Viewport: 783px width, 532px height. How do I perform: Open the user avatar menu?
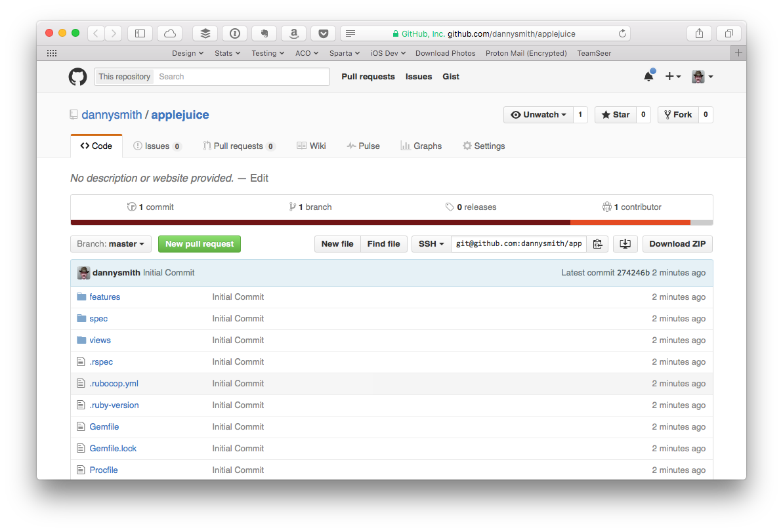(702, 76)
